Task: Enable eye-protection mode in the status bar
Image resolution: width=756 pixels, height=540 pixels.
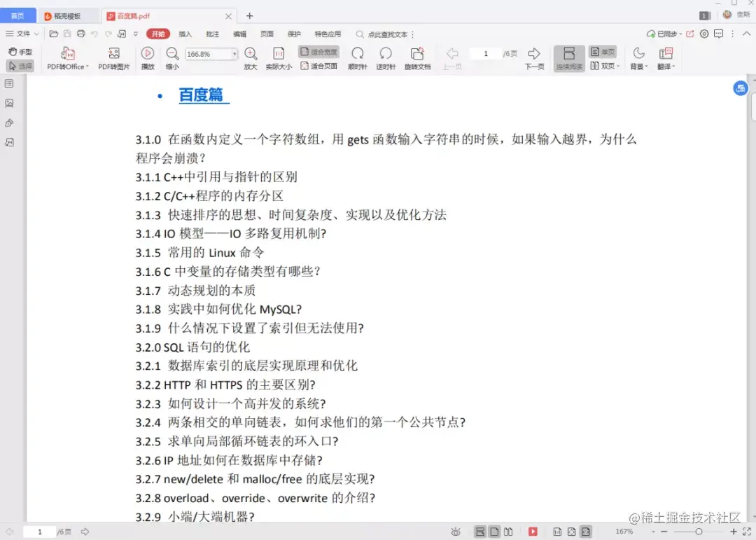Action: pyautogui.click(x=456, y=532)
